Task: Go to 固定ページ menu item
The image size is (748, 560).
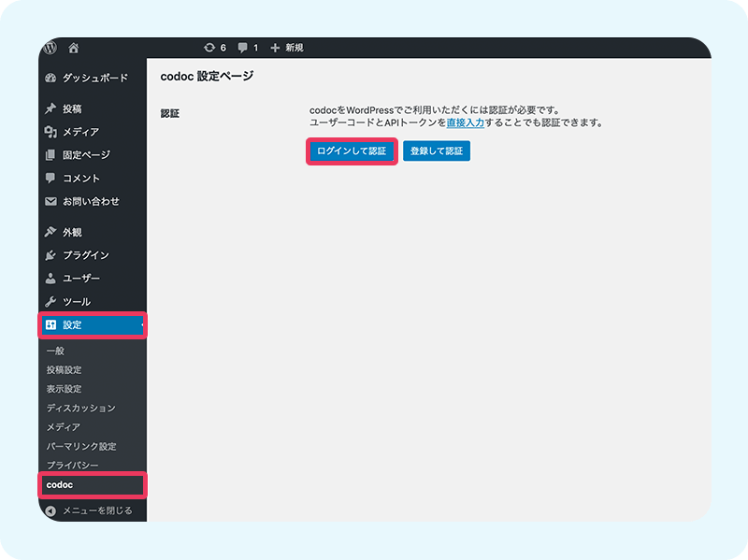Action: point(86,155)
